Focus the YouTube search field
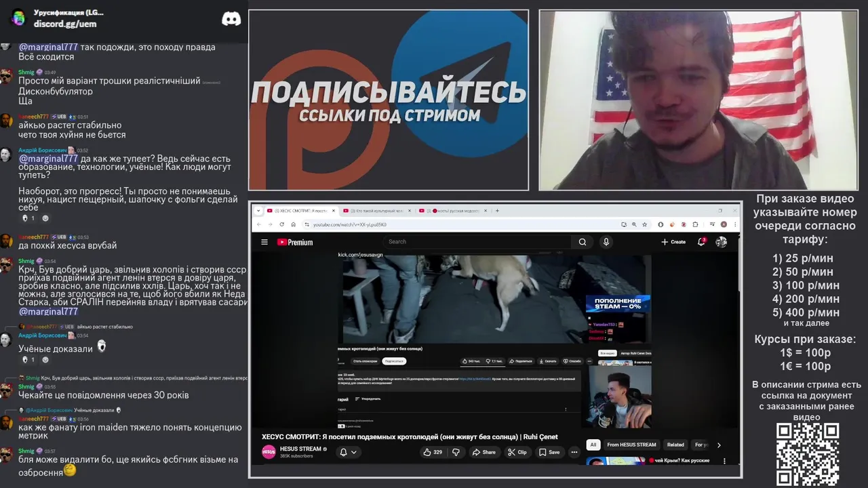The height and width of the screenshot is (488, 868). 478,242
